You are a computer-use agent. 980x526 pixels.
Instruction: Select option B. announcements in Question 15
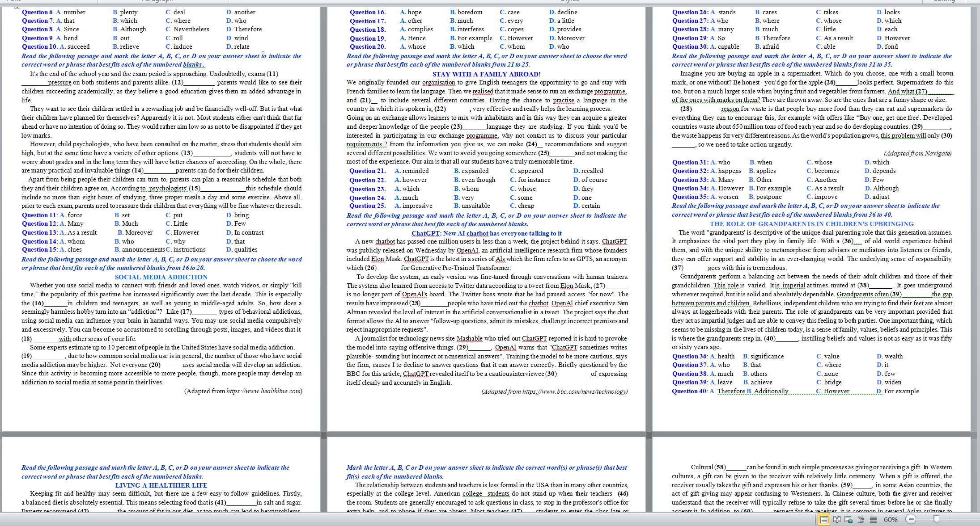pyautogui.click(x=140, y=249)
